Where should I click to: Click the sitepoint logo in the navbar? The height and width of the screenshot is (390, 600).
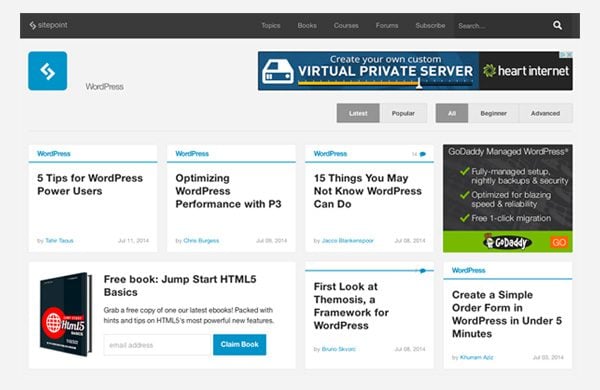(48, 25)
